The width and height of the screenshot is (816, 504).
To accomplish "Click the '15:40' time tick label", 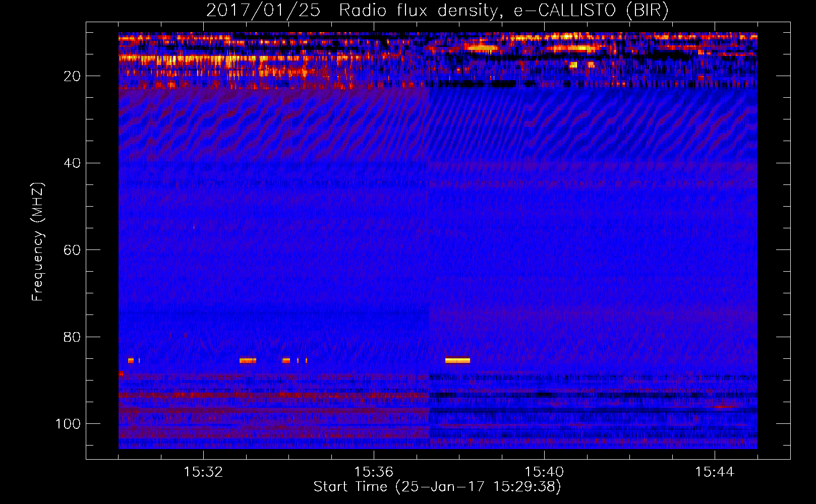I will [x=544, y=472].
